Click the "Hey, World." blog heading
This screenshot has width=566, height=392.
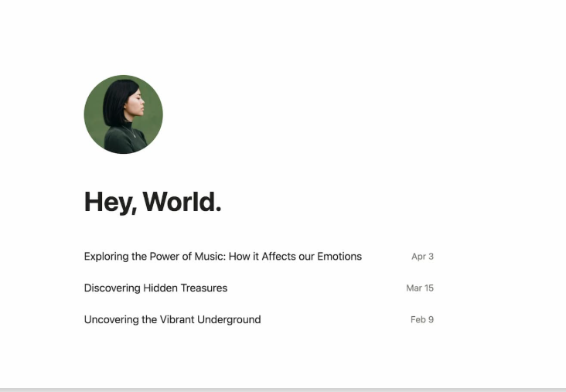(x=152, y=202)
